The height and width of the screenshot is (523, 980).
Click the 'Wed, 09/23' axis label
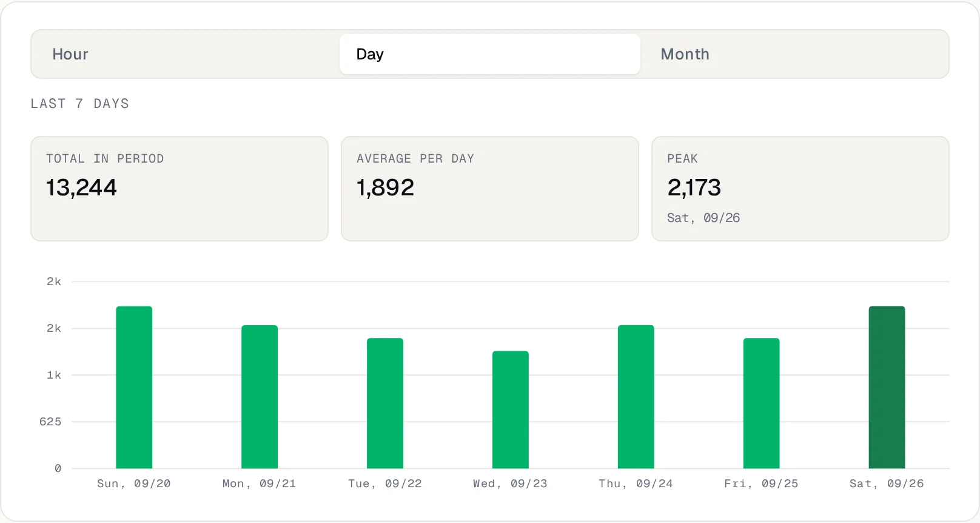[x=511, y=484]
